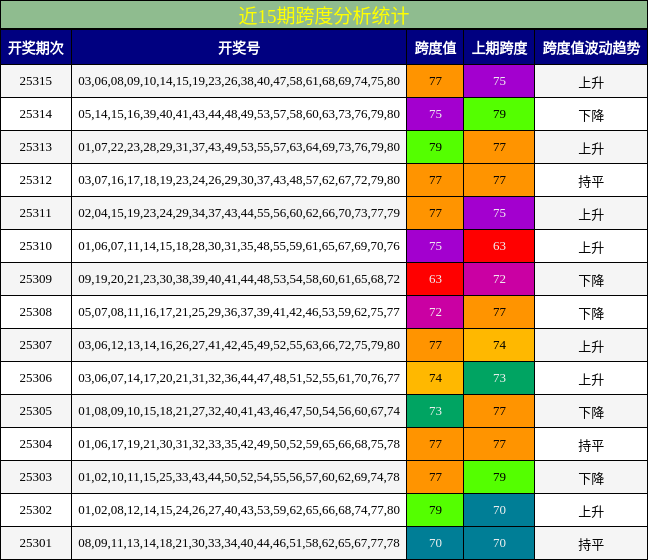Click period number 25314

[x=36, y=114]
